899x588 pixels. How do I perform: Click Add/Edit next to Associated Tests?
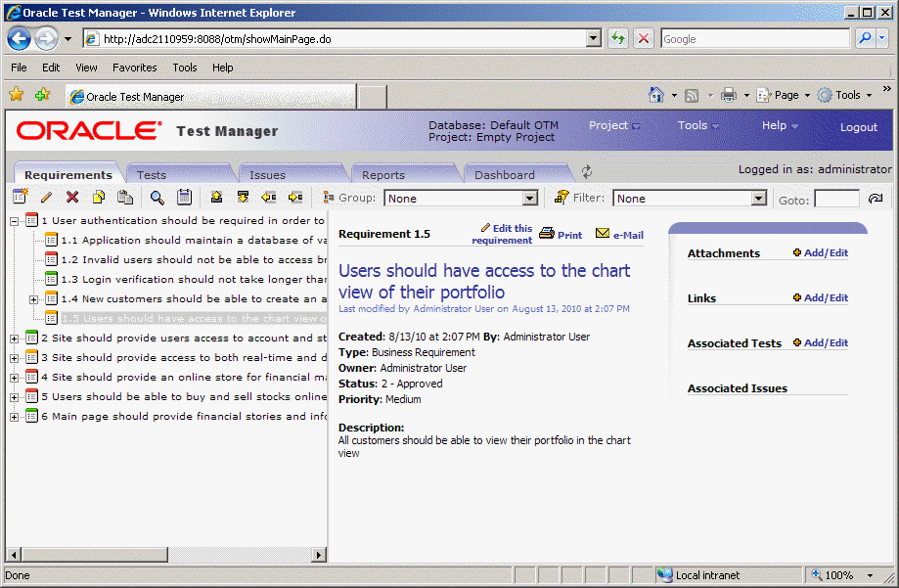coord(821,342)
